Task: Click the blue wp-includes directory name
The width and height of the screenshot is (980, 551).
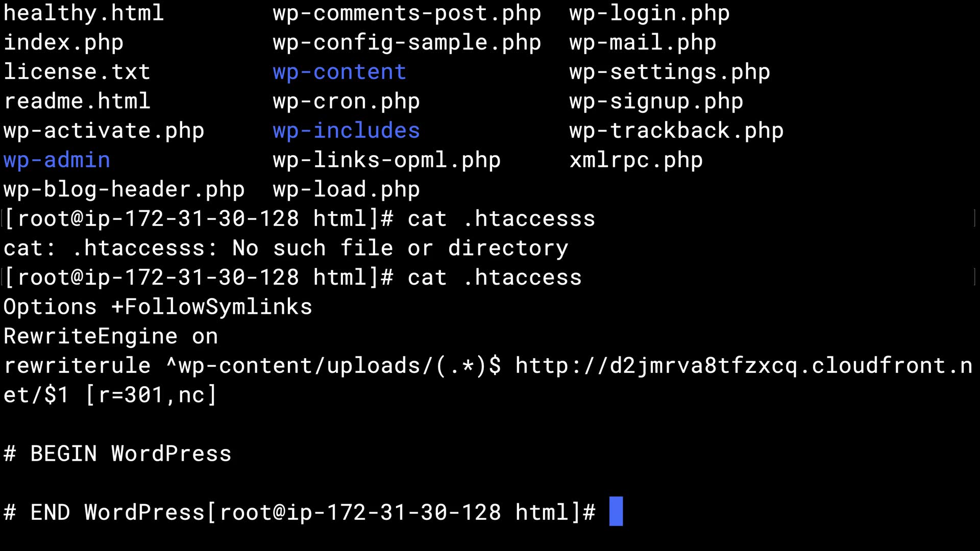Action: coord(346,131)
